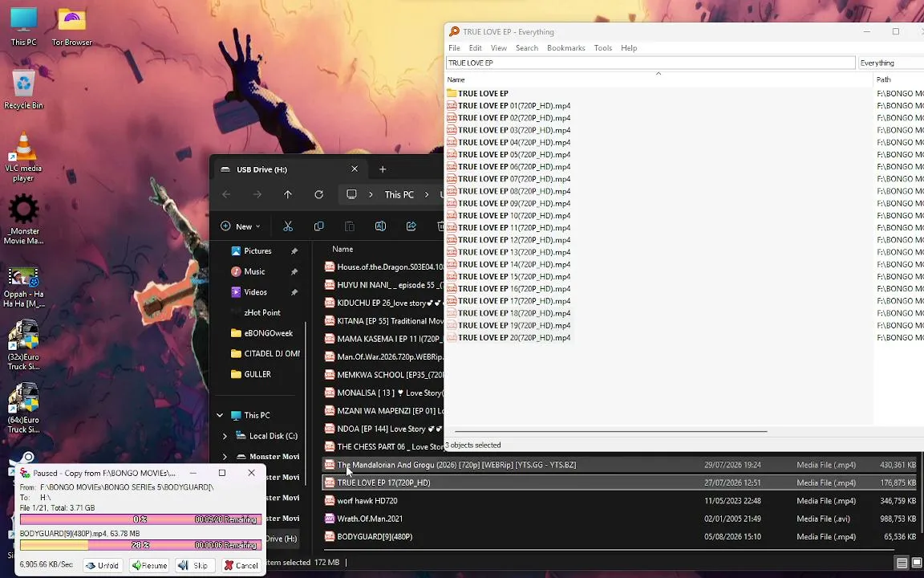924x578 pixels.
Task: Click This PC breadcrumb in address bar
Action: 399,194
